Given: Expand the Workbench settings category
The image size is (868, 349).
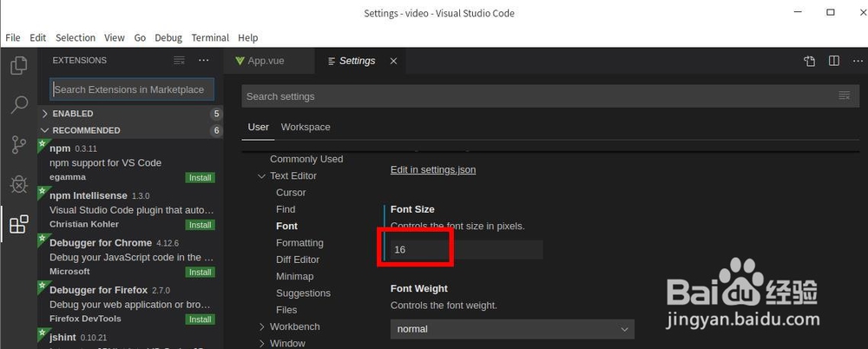Looking at the screenshot, I should coord(262,326).
